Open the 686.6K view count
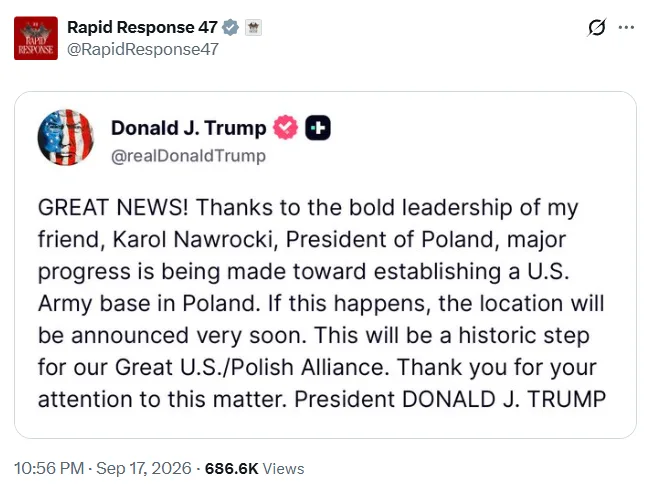Image resolution: width=645 pixels, height=489 pixels. pos(232,468)
